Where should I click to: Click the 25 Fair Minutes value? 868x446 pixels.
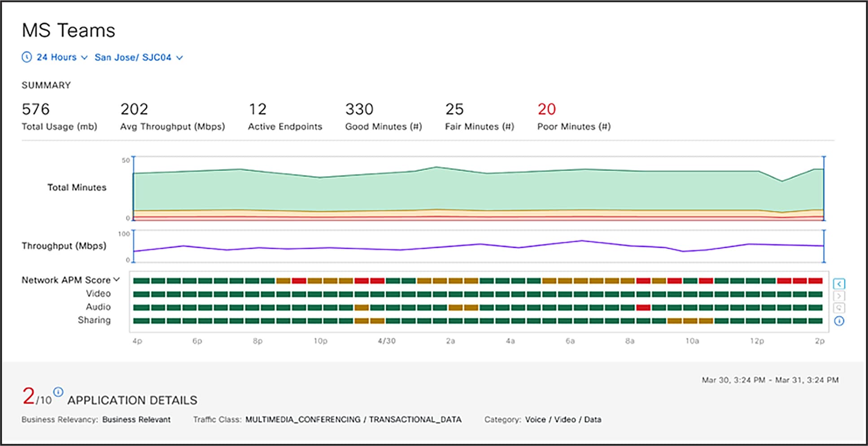454,109
